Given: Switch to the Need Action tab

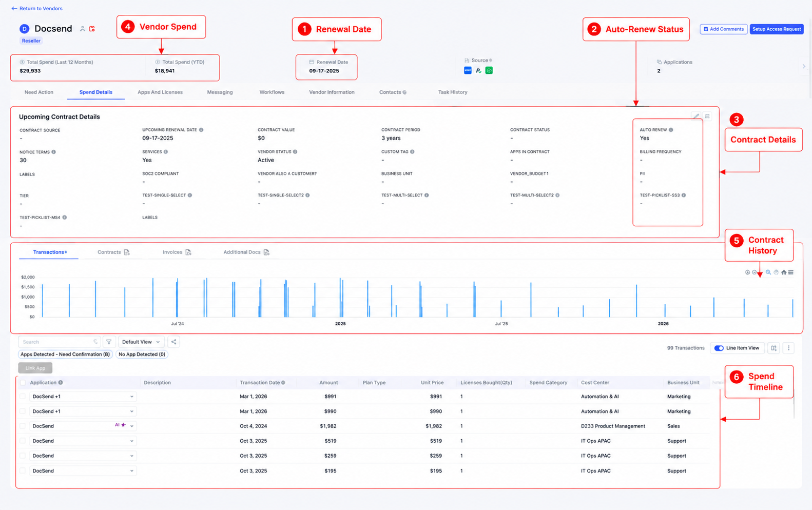Looking at the screenshot, I should [x=39, y=92].
